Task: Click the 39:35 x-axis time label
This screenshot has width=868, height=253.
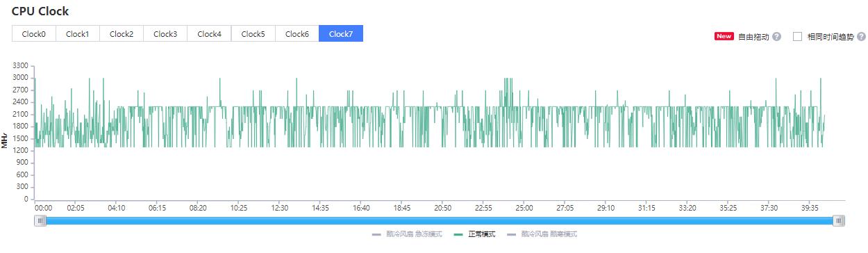Action: [x=810, y=208]
